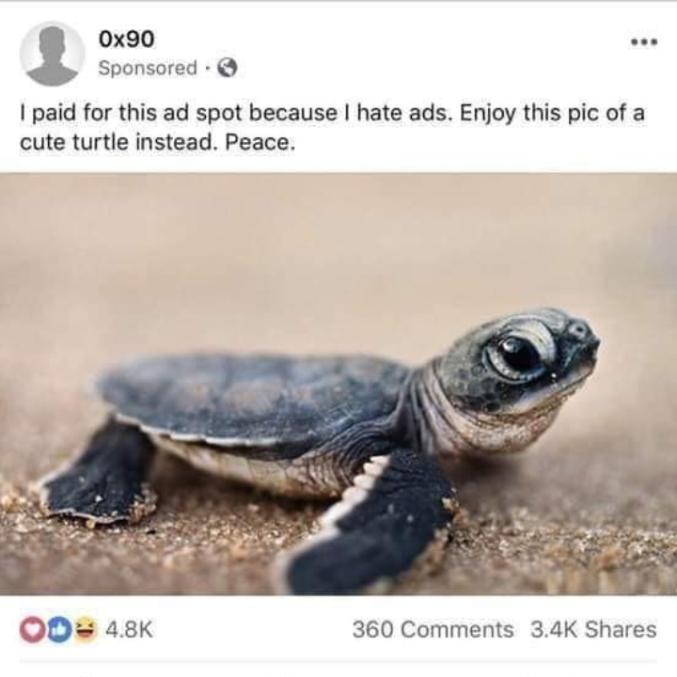The width and height of the screenshot is (677, 677).
Task: Click the public audience globe icon
Action: pyautogui.click(x=227, y=68)
